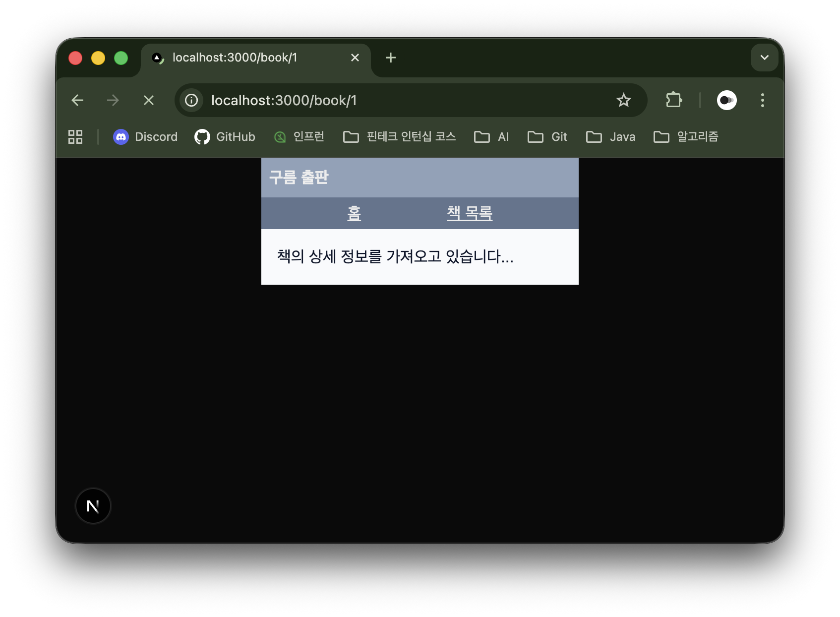Image resolution: width=840 pixels, height=617 pixels.
Task: Open the Extensions puzzle icon
Action: tap(673, 101)
